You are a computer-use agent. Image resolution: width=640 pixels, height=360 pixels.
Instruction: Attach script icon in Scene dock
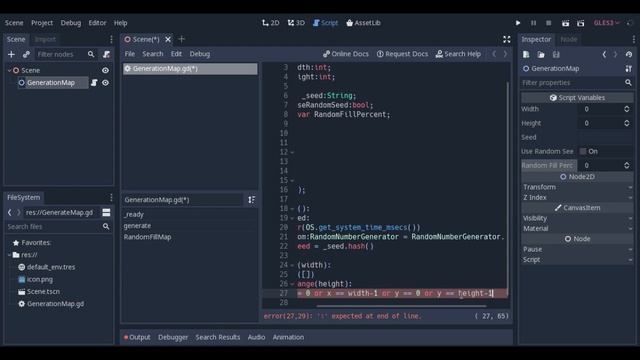click(x=106, y=54)
